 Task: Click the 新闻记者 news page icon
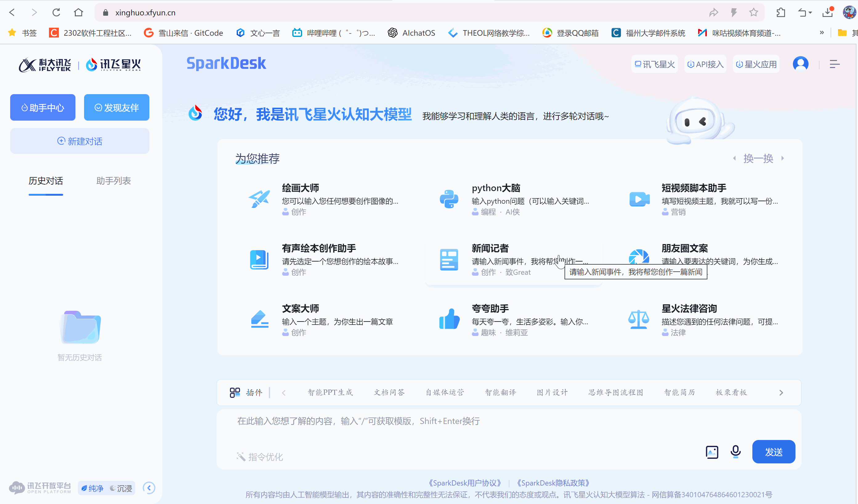(x=449, y=259)
